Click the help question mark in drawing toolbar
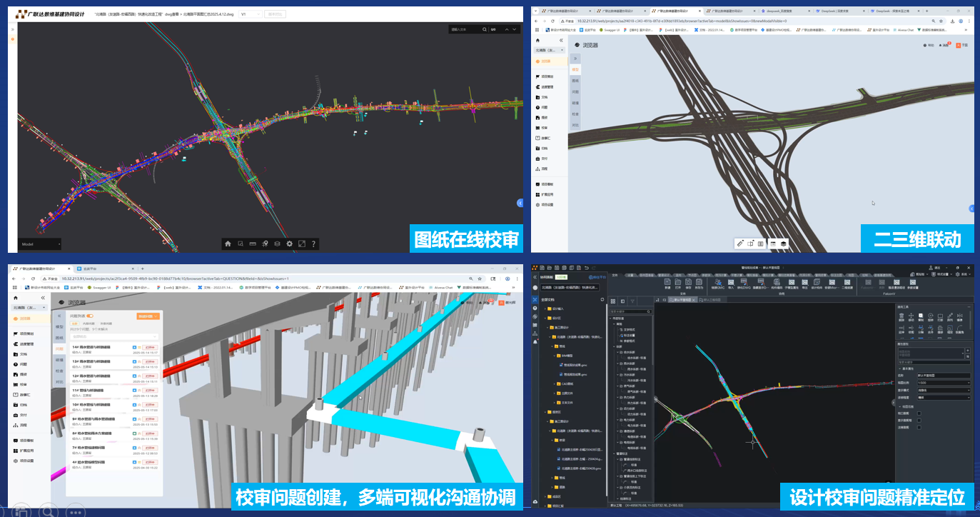 click(x=314, y=244)
